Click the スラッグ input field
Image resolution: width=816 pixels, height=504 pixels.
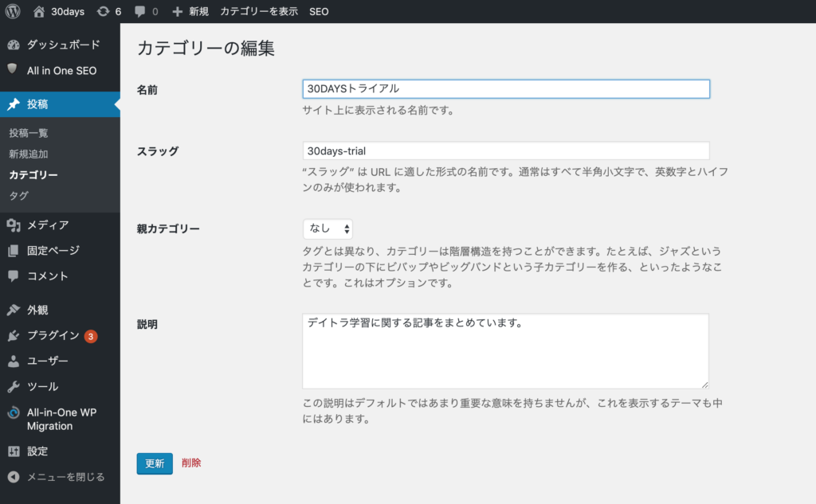(506, 150)
